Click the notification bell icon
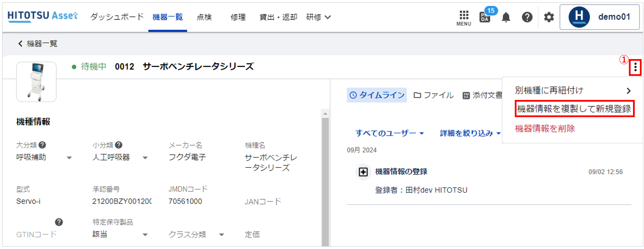 point(506,17)
